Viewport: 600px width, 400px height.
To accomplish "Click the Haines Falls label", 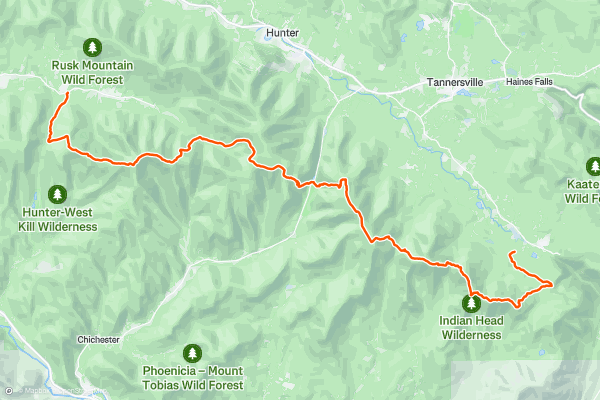I will point(529,82).
